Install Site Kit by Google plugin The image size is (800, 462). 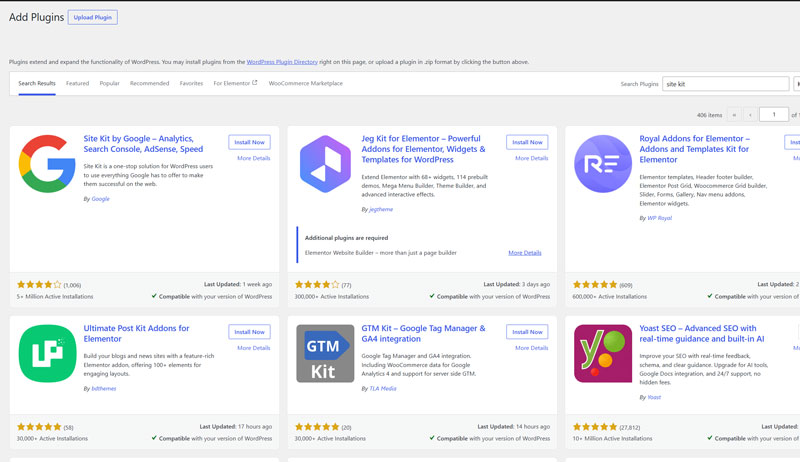coord(249,142)
